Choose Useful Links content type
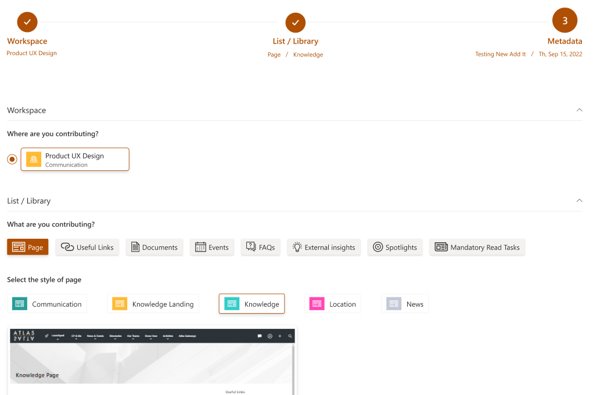This screenshot has width=593, height=395. click(x=87, y=247)
